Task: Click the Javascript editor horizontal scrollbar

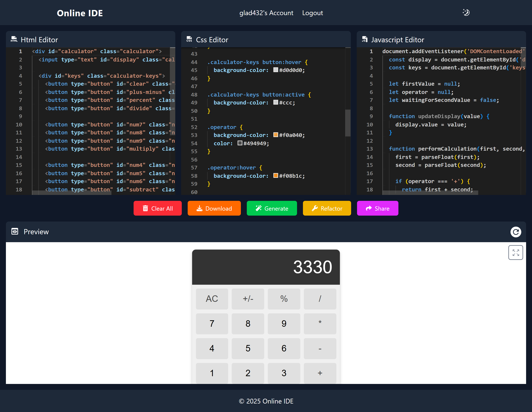Action: pos(430,193)
